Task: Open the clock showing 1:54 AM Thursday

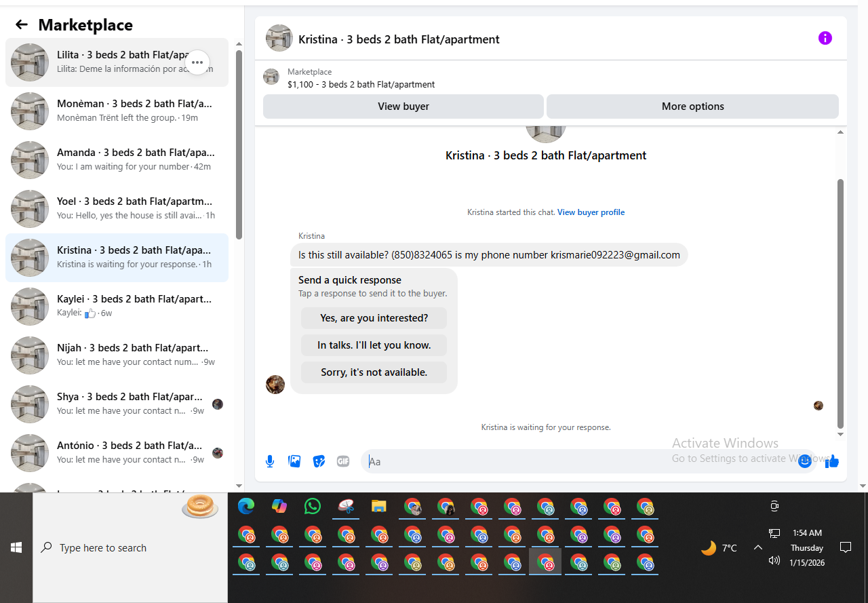Action: (x=807, y=547)
